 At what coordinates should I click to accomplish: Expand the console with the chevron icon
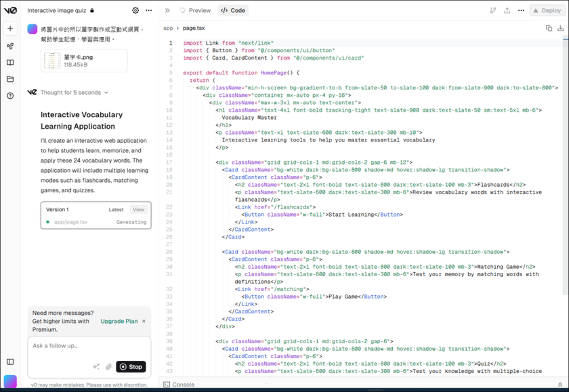click(x=560, y=385)
